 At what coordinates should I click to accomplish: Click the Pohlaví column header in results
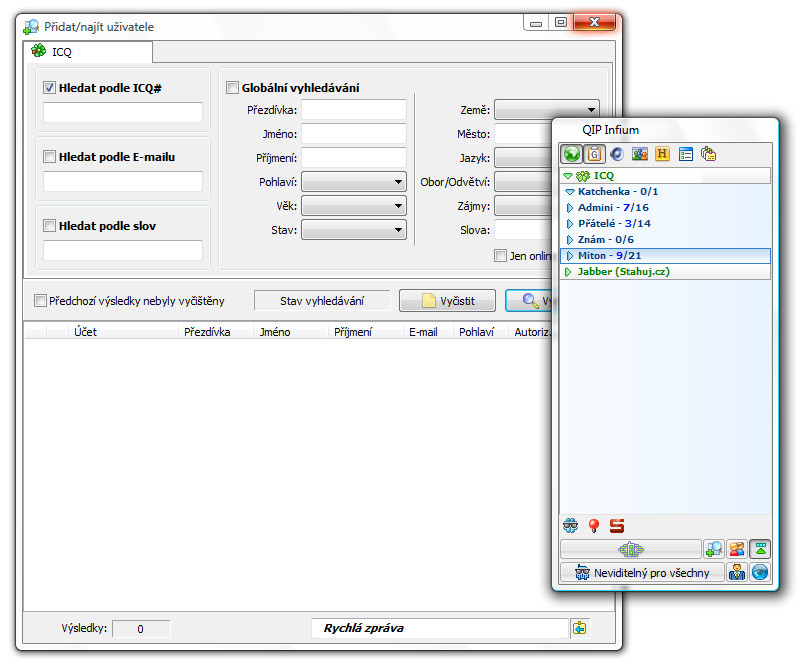(x=480, y=332)
